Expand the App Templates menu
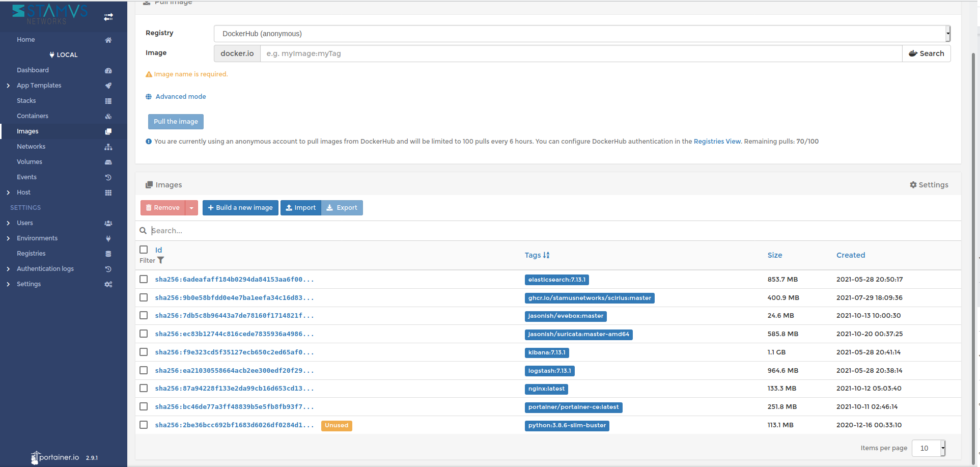 click(x=8, y=86)
